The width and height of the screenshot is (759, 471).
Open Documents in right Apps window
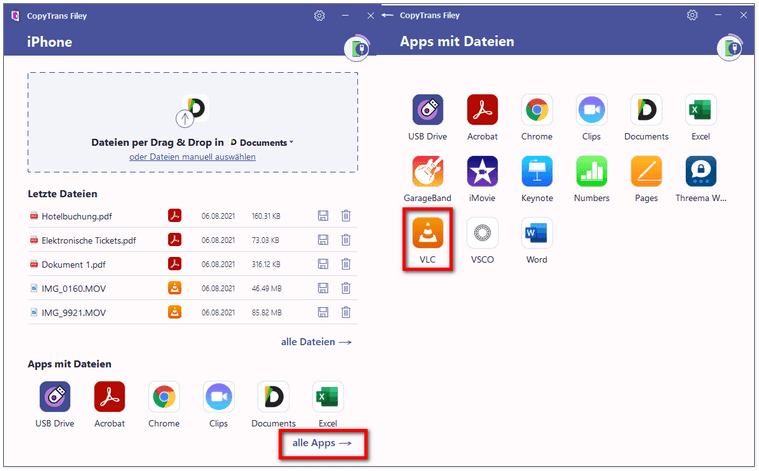tap(646, 110)
